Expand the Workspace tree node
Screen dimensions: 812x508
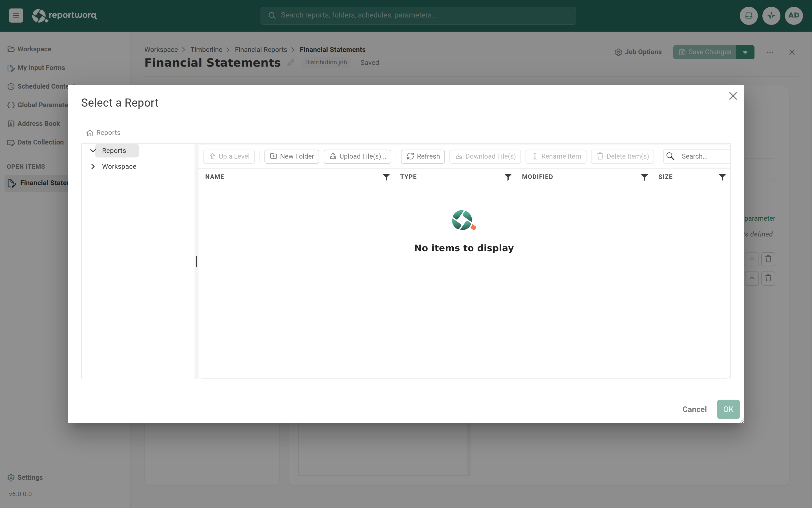coord(93,166)
